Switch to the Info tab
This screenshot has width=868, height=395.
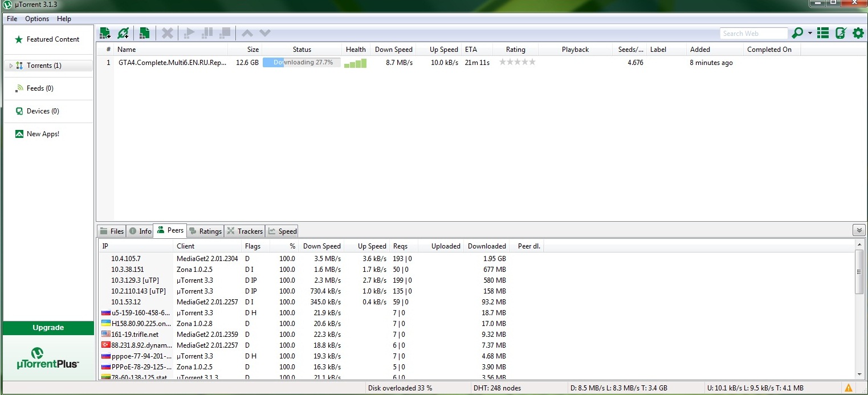click(140, 231)
